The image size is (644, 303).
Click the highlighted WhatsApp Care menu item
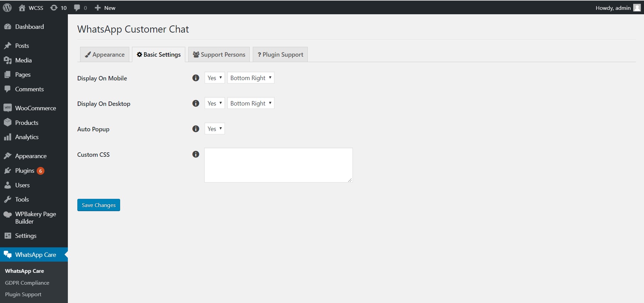[34, 255]
